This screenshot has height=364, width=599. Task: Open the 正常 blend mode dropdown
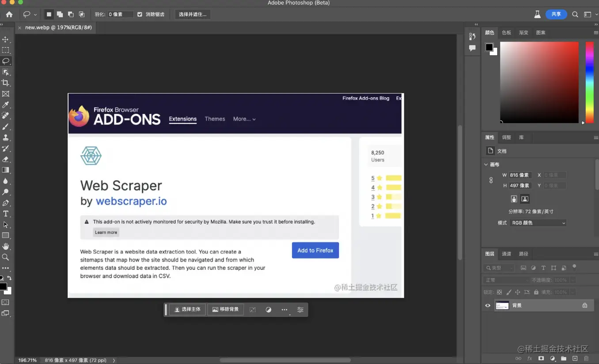coord(506,280)
